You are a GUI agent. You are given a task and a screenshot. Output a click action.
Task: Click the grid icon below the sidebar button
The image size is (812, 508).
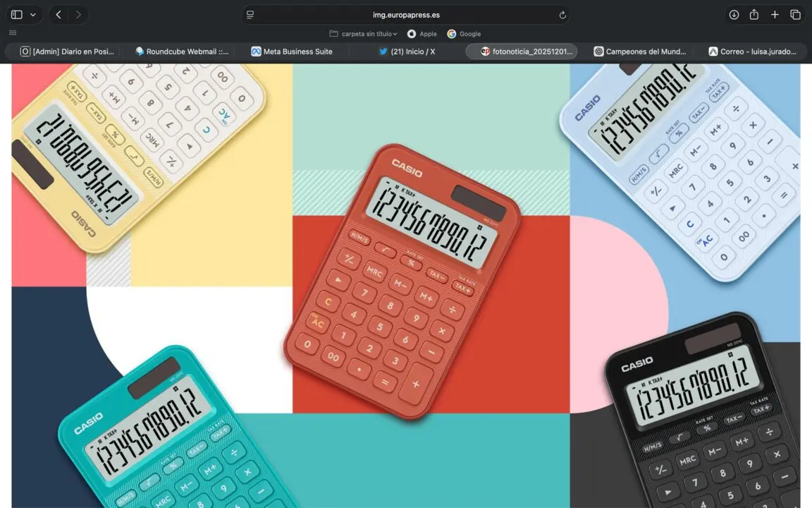click(x=12, y=33)
